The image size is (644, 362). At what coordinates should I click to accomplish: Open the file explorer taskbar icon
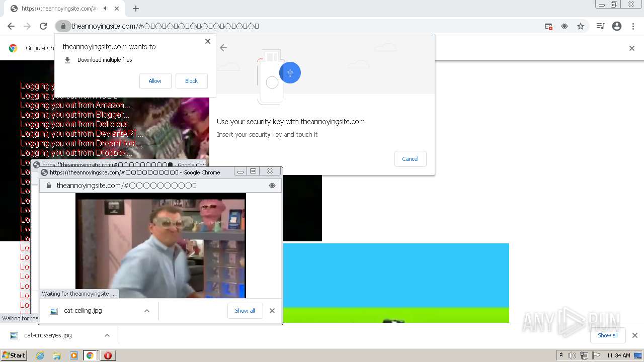[x=57, y=355]
